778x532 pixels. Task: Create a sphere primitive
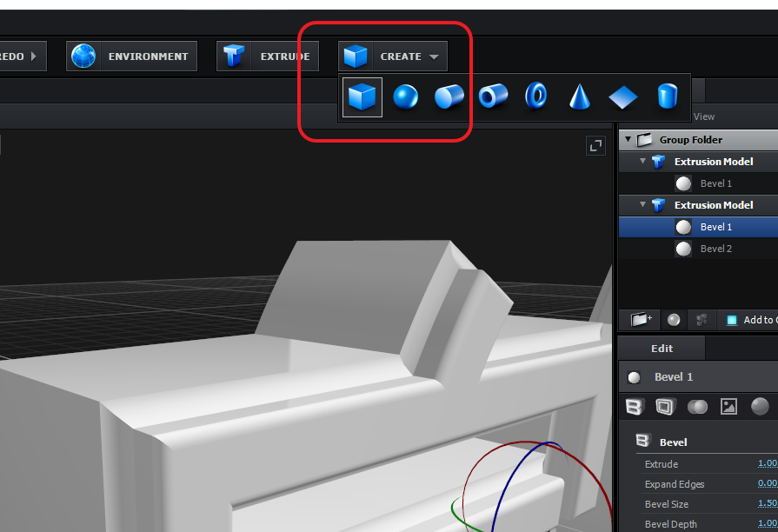pyautogui.click(x=405, y=96)
